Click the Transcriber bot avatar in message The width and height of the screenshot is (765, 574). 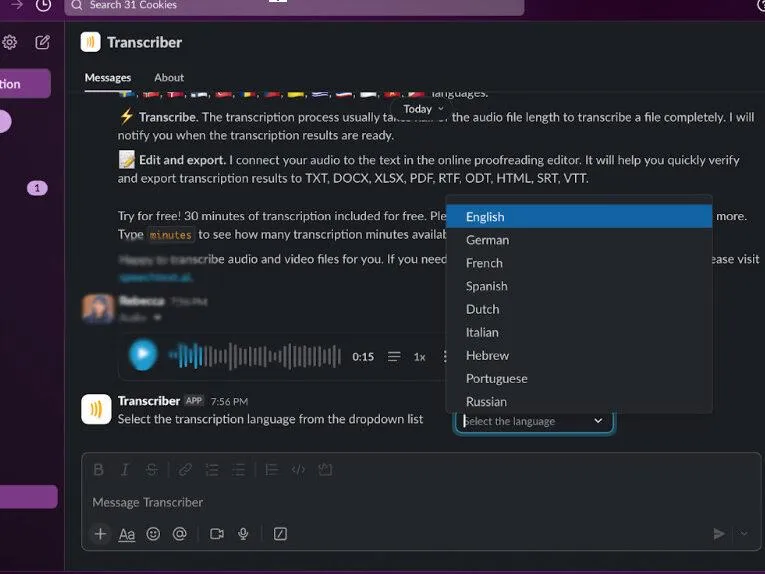[x=96, y=410]
